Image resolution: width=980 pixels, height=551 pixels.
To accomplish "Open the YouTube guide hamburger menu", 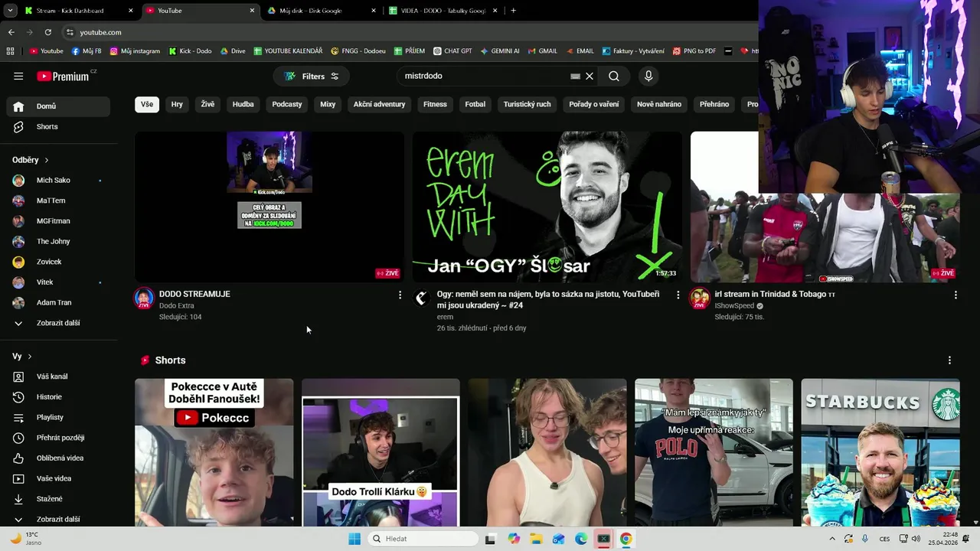I will point(18,76).
